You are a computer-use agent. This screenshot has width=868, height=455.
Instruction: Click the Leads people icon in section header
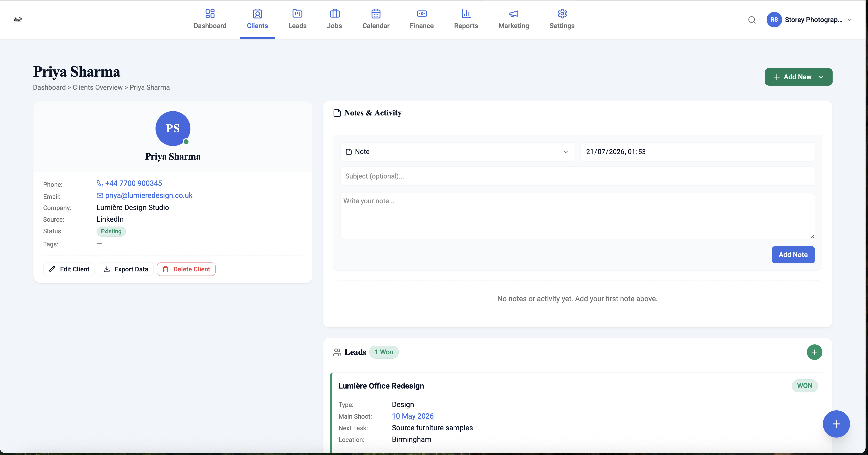[337, 352]
